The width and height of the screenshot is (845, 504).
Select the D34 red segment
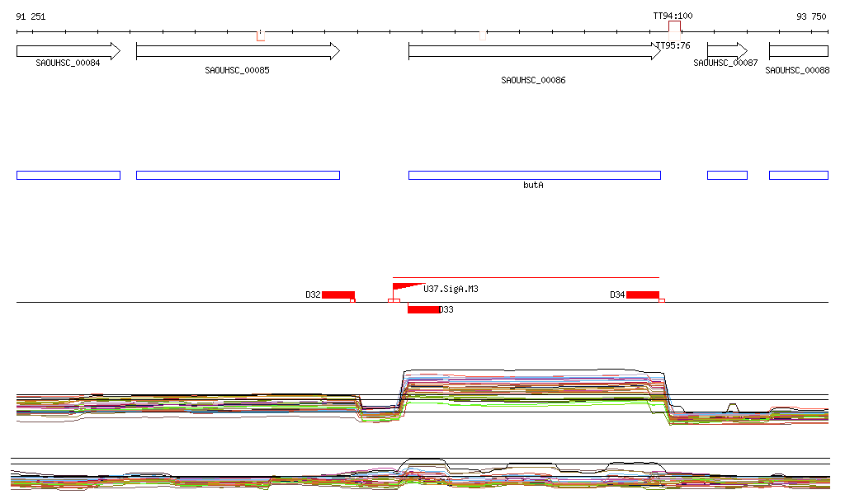[x=642, y=294]
